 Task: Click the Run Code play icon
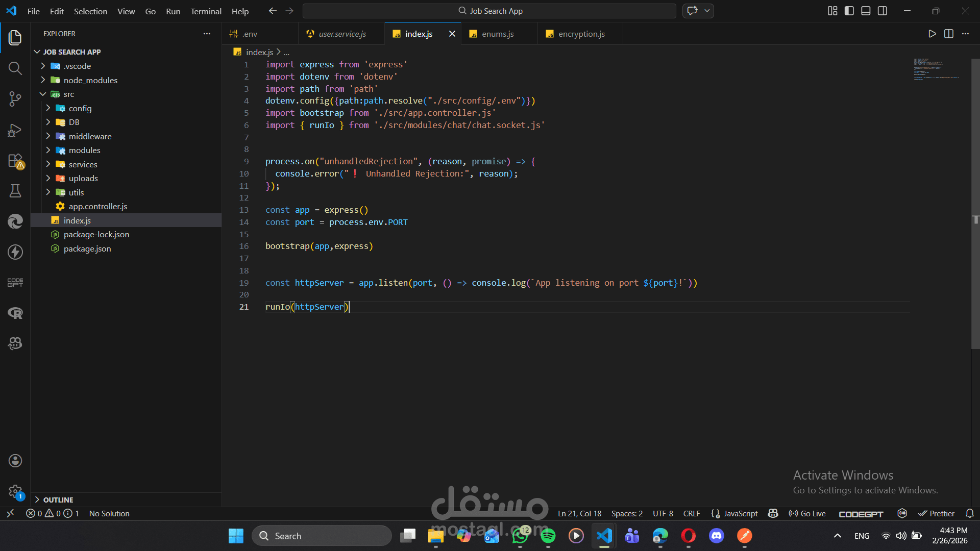coord(932,34)
